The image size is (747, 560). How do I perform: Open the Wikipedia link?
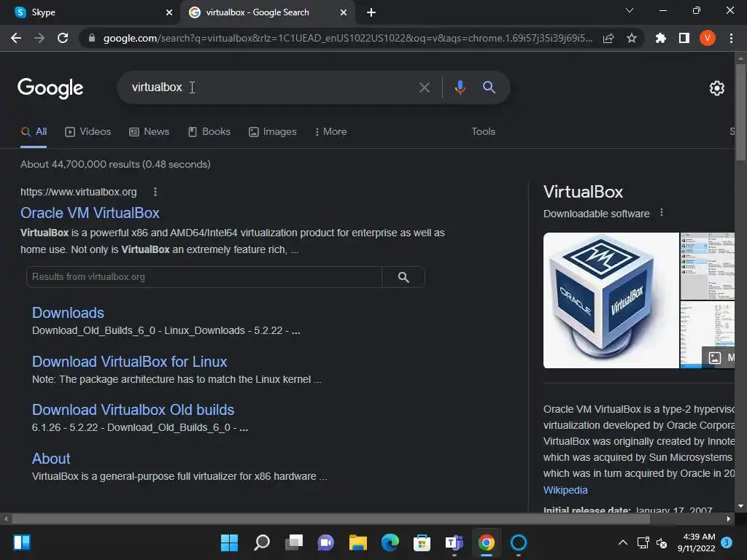tap(565, 490)
